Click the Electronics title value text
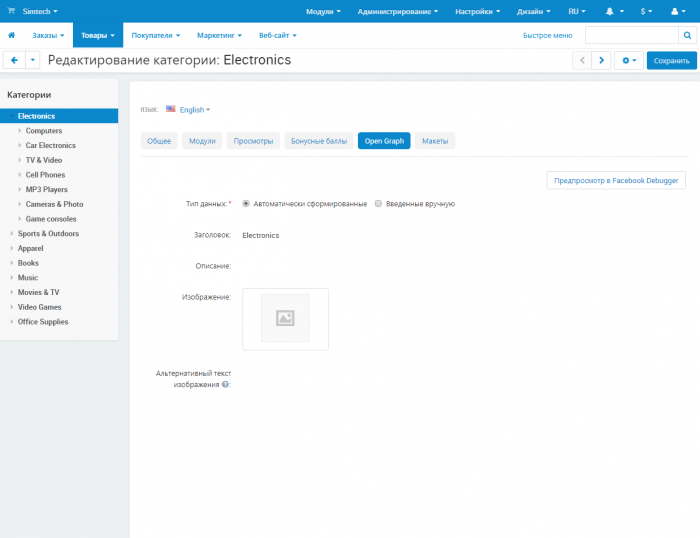The width and height of the screenshot is (700, 538). coord(261,235)
